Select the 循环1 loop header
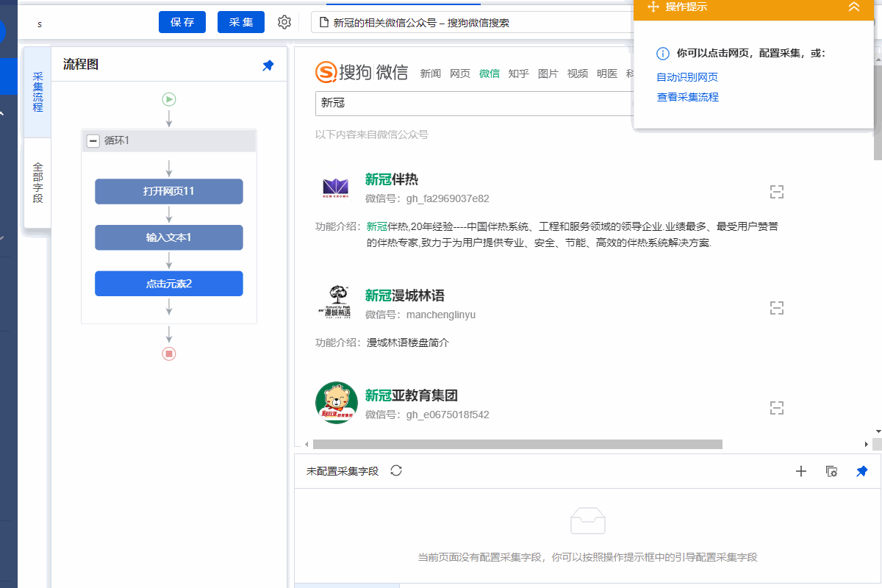The image size is (882, 588). [169, 141]
